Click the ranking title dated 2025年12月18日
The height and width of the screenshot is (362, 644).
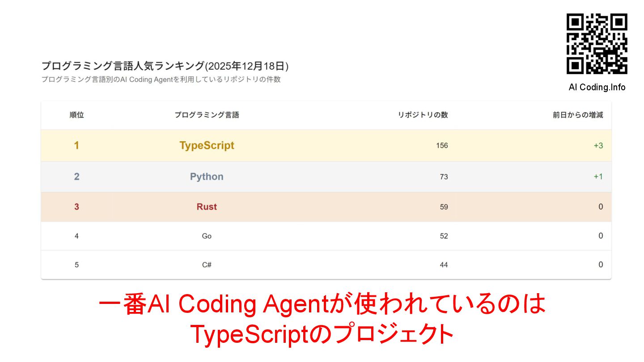165,66
